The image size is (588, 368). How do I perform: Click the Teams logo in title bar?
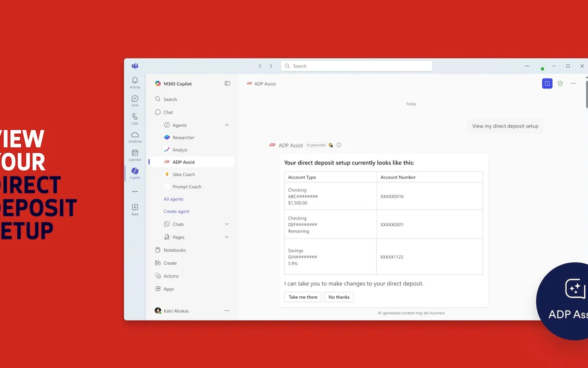(135, 66)
